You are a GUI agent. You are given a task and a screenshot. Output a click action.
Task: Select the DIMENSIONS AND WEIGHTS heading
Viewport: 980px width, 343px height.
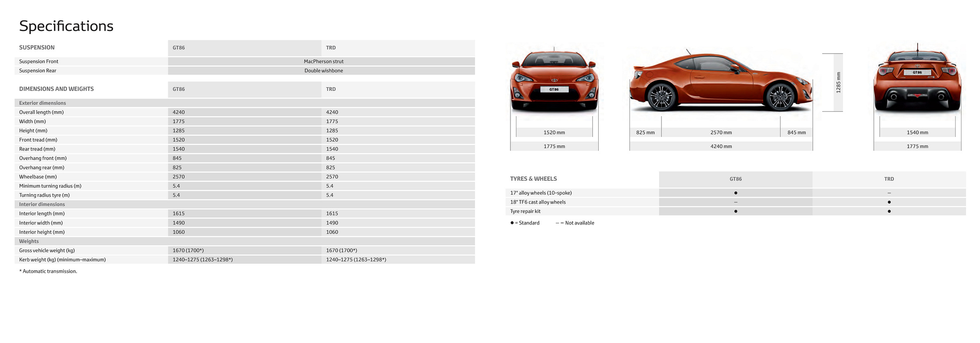(56, 89)
